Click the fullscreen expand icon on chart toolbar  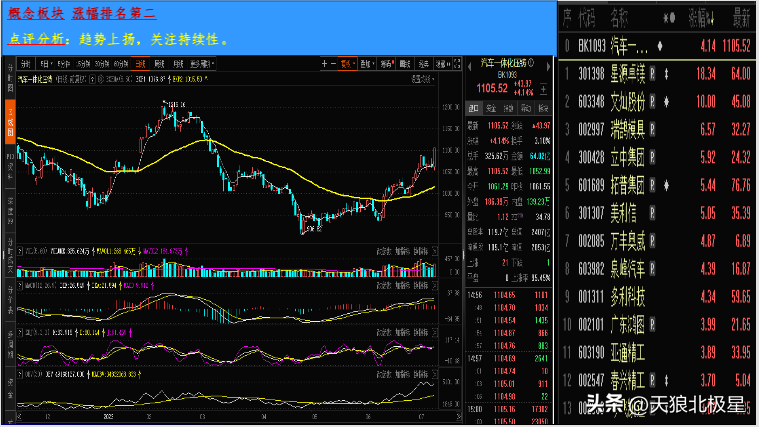(457, 64)
